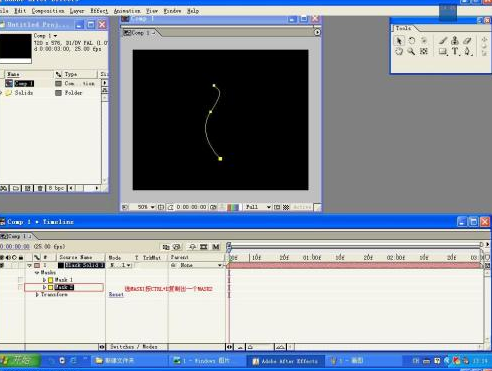Click the Mask 1 yellow color swatch
The height and width of the screenshot is (371, 492).
(51, 280)
